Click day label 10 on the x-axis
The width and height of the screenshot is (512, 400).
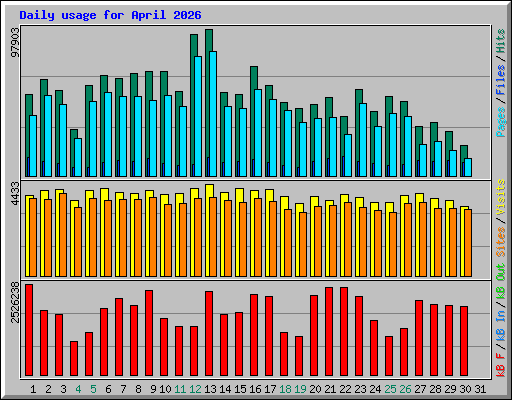point(165,389)
